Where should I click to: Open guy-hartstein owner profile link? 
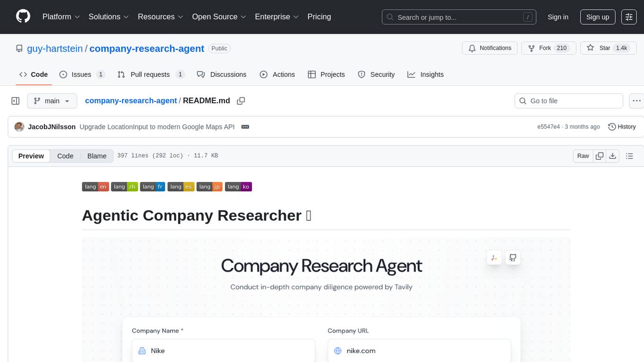pos(55,48)
